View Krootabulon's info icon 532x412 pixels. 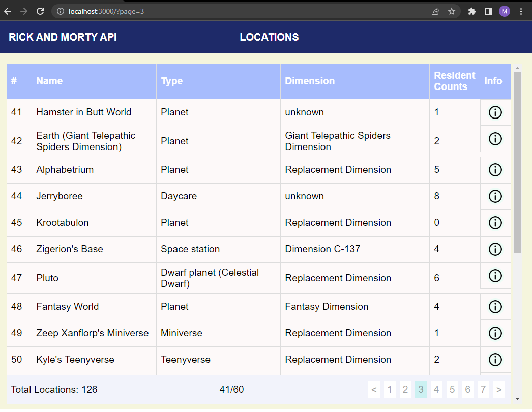click(x=495, y=223)
